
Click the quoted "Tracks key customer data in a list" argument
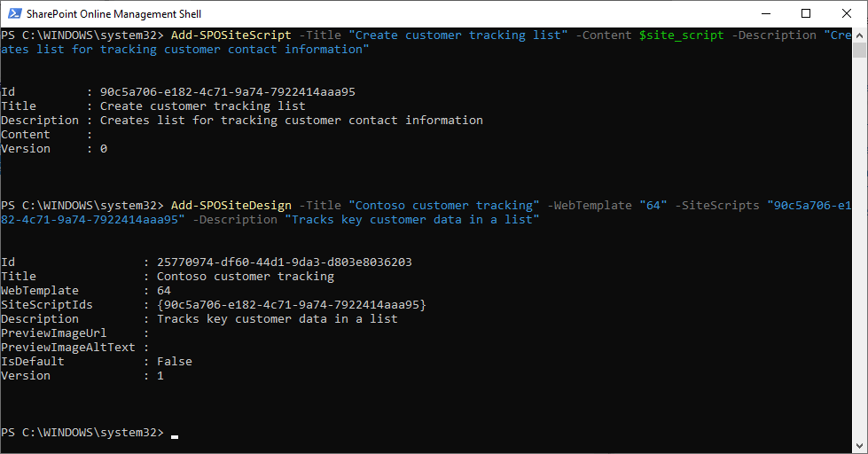pos(412,220)
